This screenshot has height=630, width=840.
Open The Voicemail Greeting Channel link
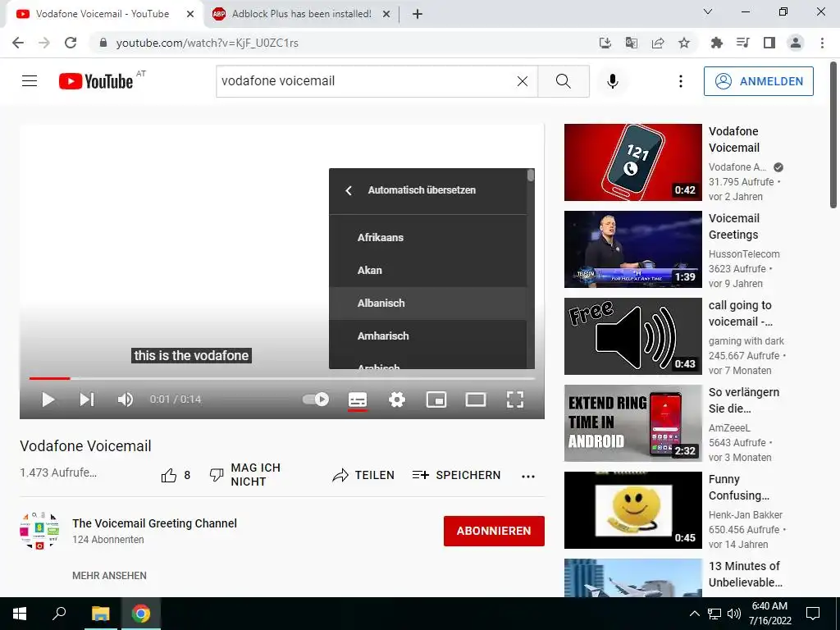[154, 523]
